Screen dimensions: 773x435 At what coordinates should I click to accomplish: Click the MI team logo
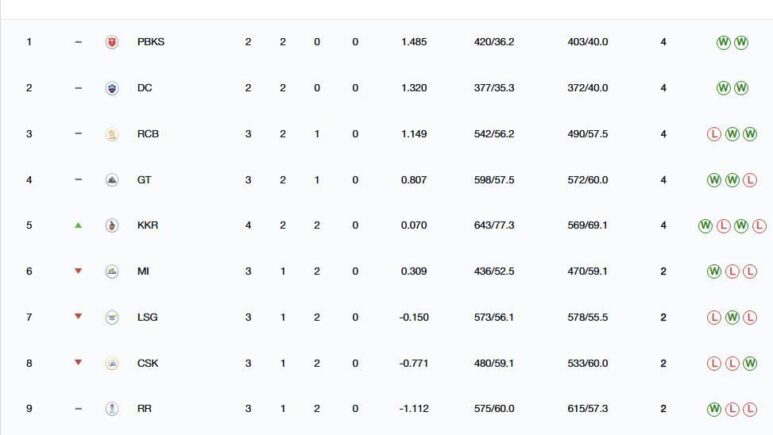tap(112, 272)
